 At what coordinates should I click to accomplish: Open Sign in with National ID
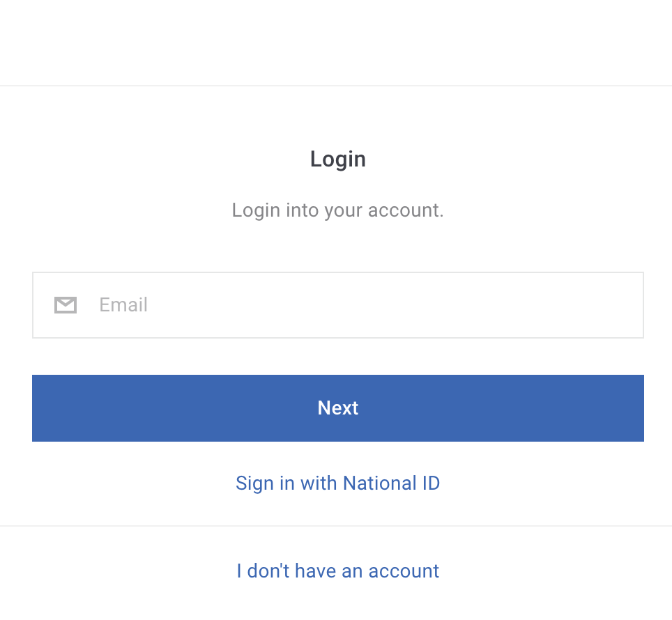click(337, 483)
